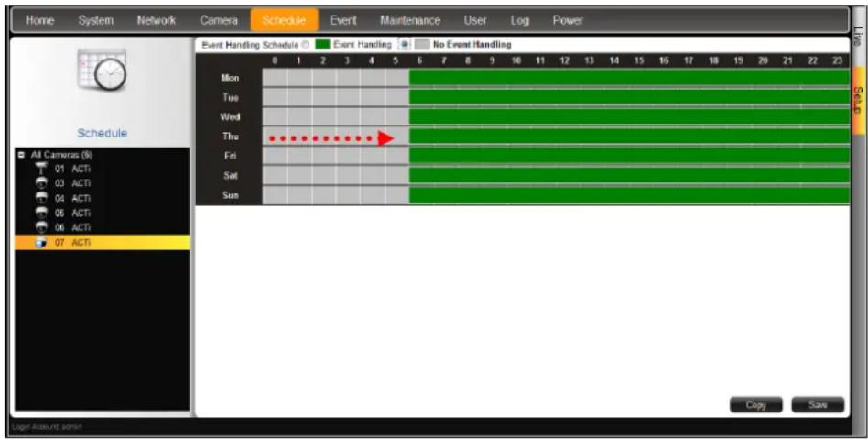Select the Event Handling radio button
868x439 pixels.
click(x=306, y=45)
